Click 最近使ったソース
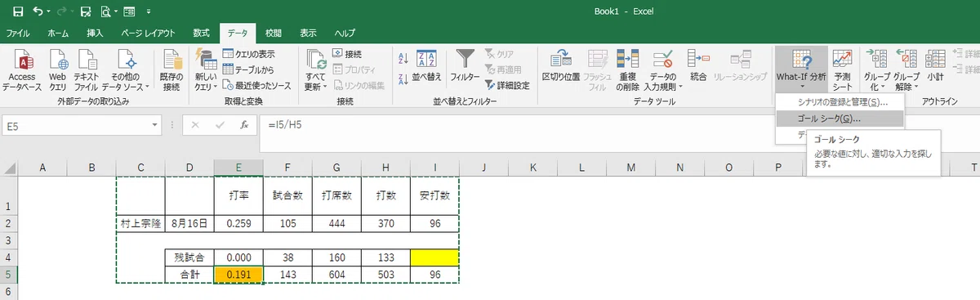 pyautogui.click(x=257, y=85)
